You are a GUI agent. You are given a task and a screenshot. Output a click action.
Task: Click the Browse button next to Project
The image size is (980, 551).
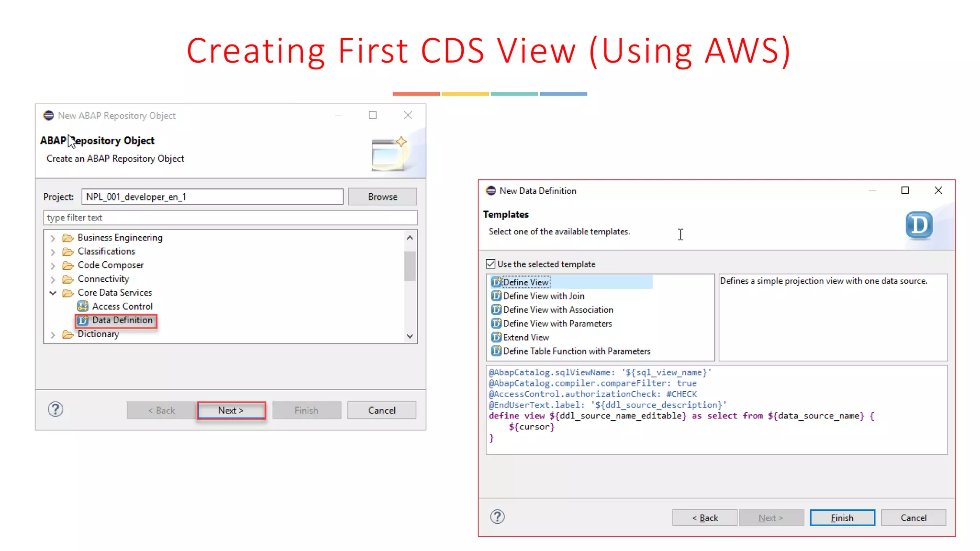click(382, 197)
